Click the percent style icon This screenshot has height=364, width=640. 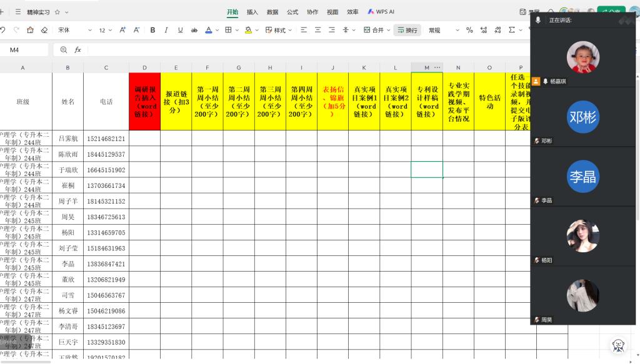coord(469,30)
